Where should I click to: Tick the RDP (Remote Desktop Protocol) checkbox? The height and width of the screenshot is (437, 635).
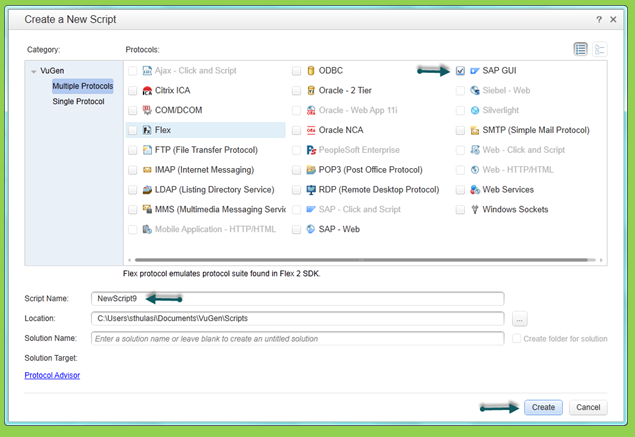click(x=296, y=190)
